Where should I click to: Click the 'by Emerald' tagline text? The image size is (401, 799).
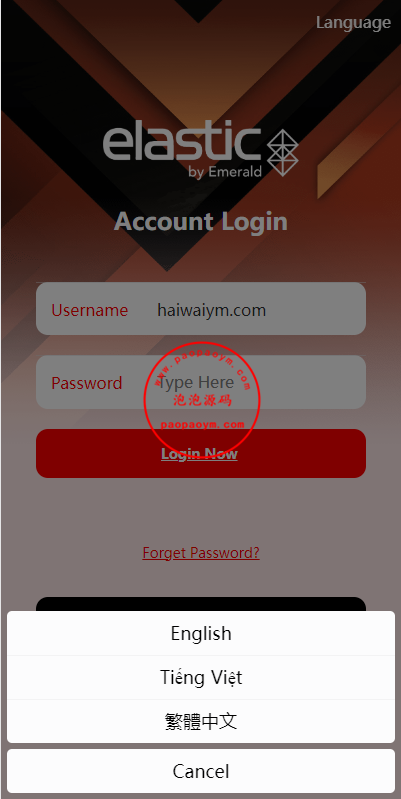pyautogui.click(x=225, y=172)
